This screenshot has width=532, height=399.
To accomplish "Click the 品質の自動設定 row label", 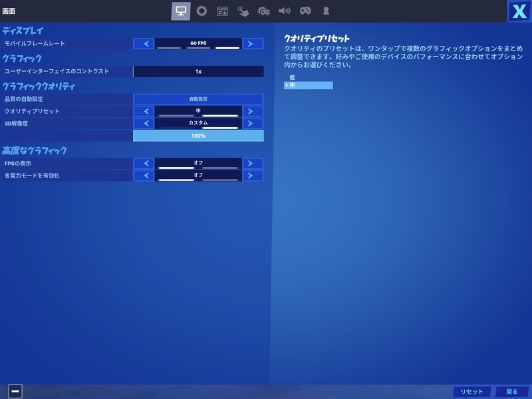I will pos(23,99).
